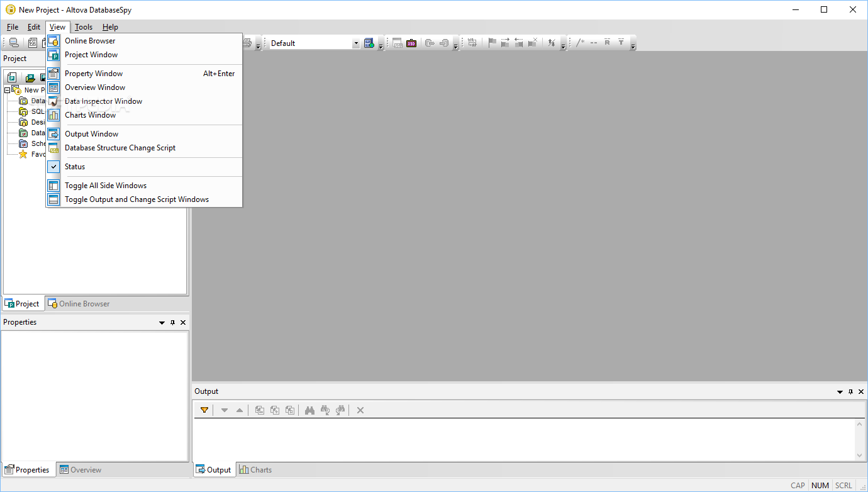Close the Output pane
Image resolution: width=868 pixels, height=492 pixels.
tap(861, 392)
